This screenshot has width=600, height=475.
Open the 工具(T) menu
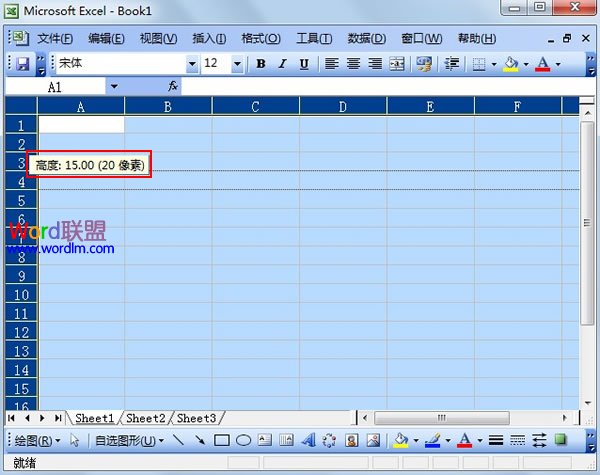[x=314, y=39]
